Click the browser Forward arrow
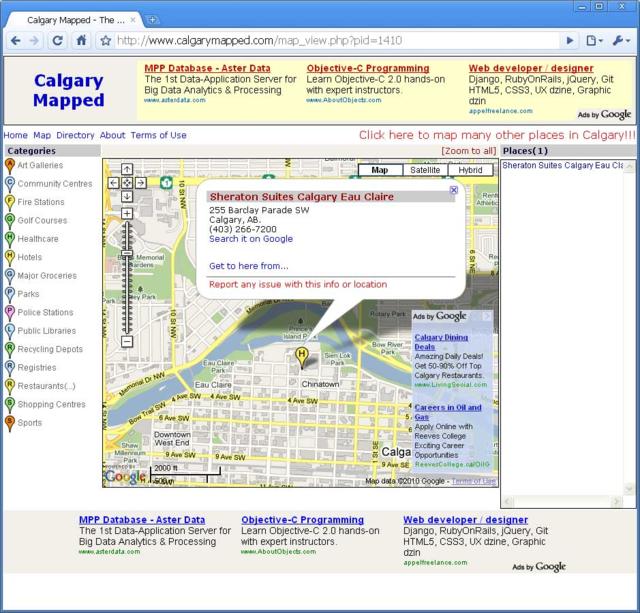Screen dimensions: 640x613 tap(34, 40)
